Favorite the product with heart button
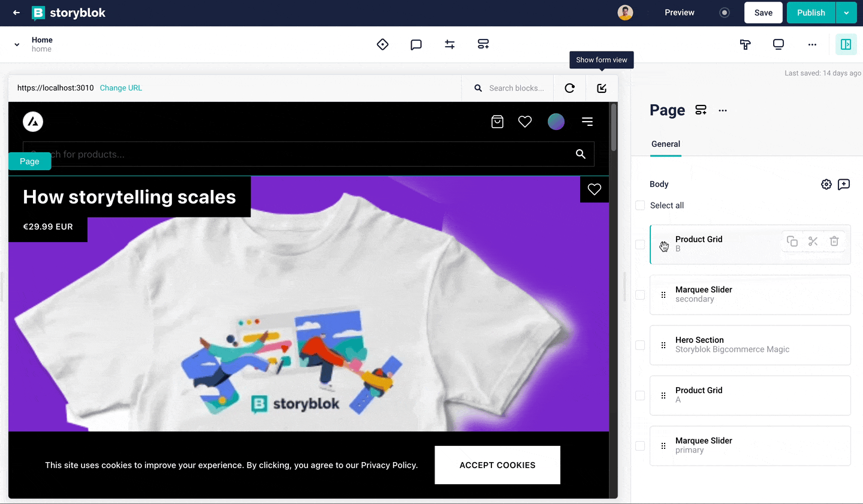 (595, 189)
